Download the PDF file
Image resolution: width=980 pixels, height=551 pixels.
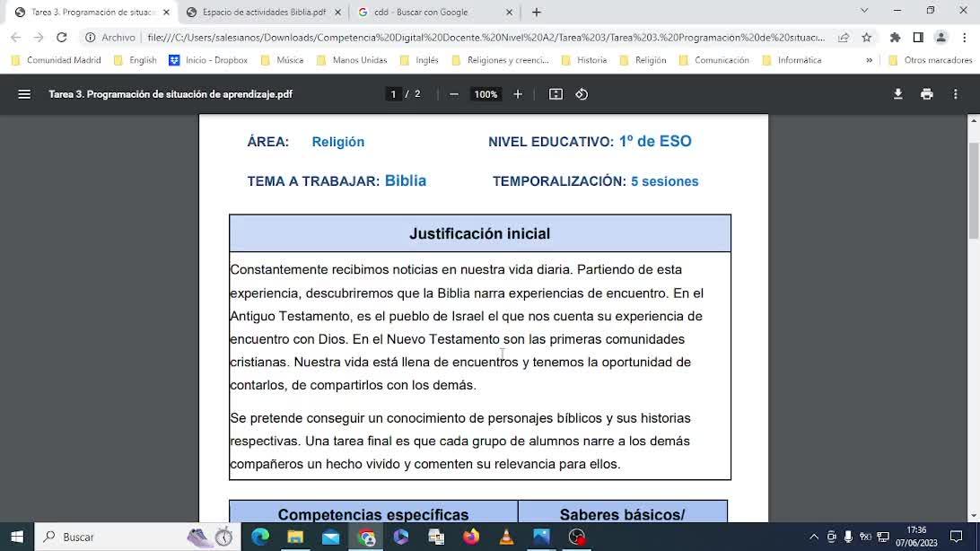point(898,94)
